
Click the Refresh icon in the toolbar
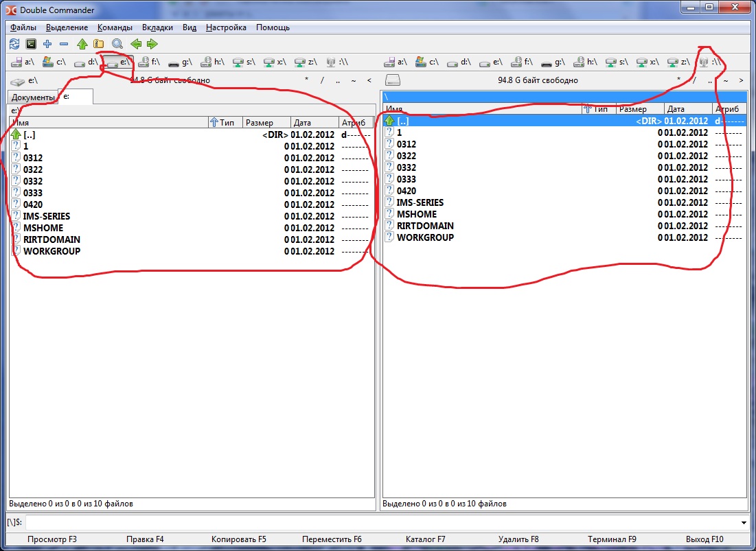pos(14,44)
